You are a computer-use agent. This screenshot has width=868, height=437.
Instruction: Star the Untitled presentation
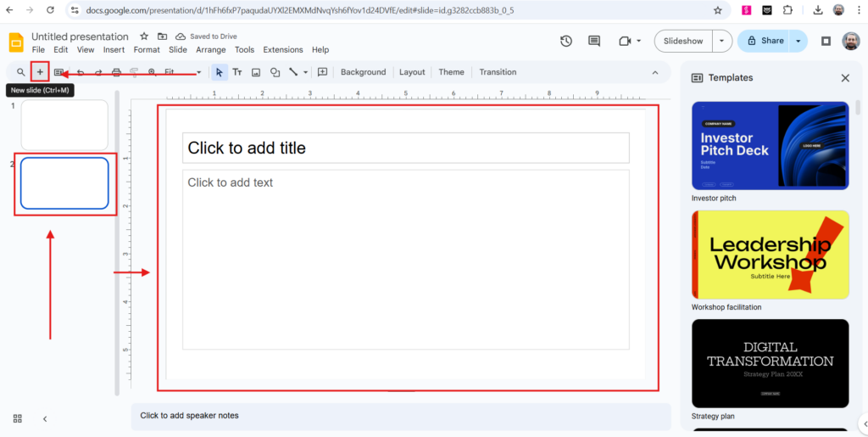(x=144, y=36)
